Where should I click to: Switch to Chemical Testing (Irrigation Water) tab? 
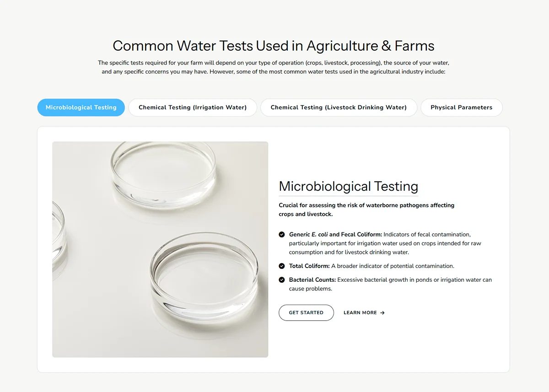(x=193, y=107)
